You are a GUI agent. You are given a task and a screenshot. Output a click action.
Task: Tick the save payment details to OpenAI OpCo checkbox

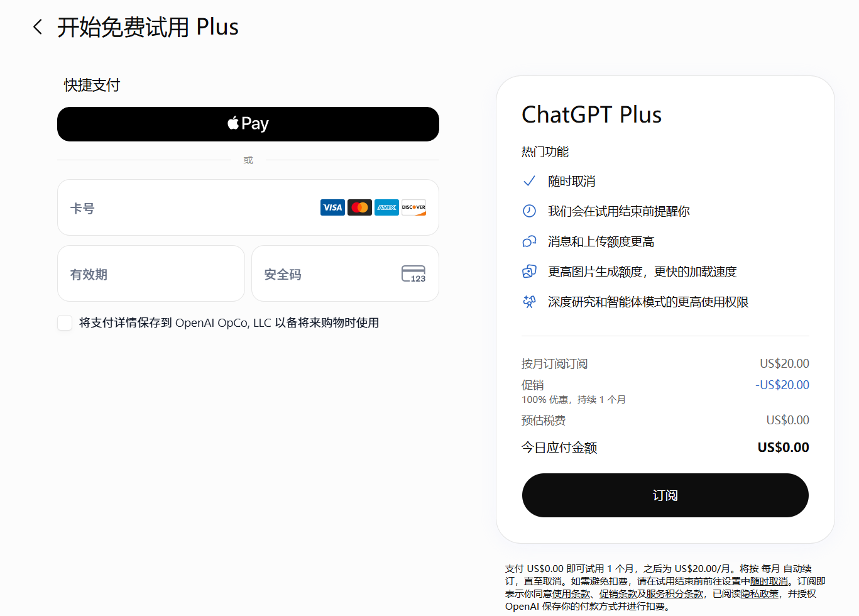pyautogui.click(x=65, y=322)
